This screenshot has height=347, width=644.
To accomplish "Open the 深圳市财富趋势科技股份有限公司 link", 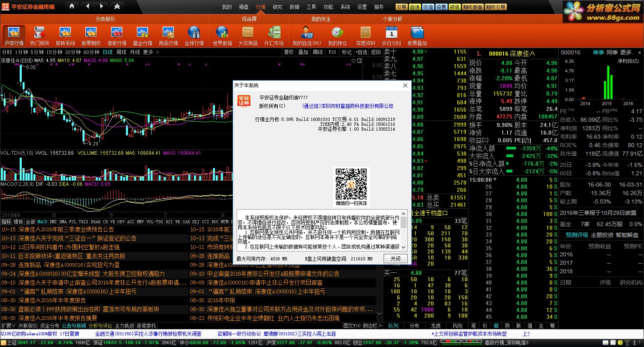I will pyautogui.click(x=348, y=106).
